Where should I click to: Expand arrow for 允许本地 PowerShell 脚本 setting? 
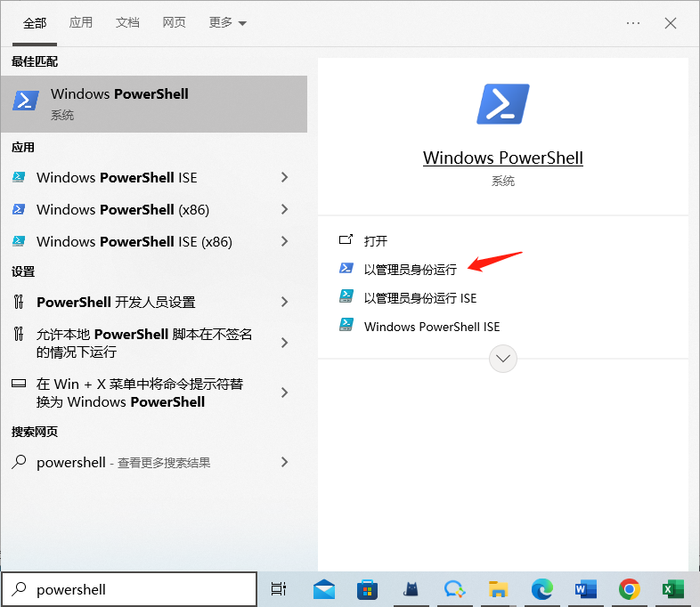tap(284, 343)
